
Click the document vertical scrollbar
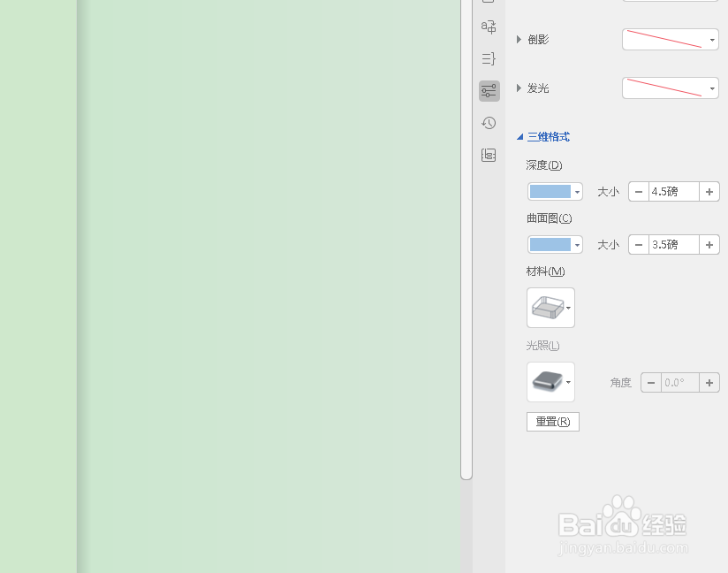466,240
